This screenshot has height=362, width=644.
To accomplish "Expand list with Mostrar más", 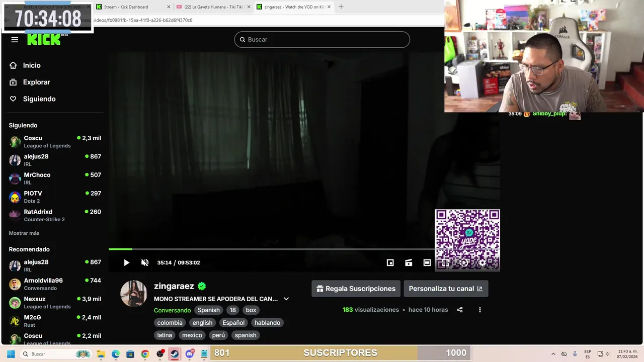I will pyautogui.click(x=24, y=233).
